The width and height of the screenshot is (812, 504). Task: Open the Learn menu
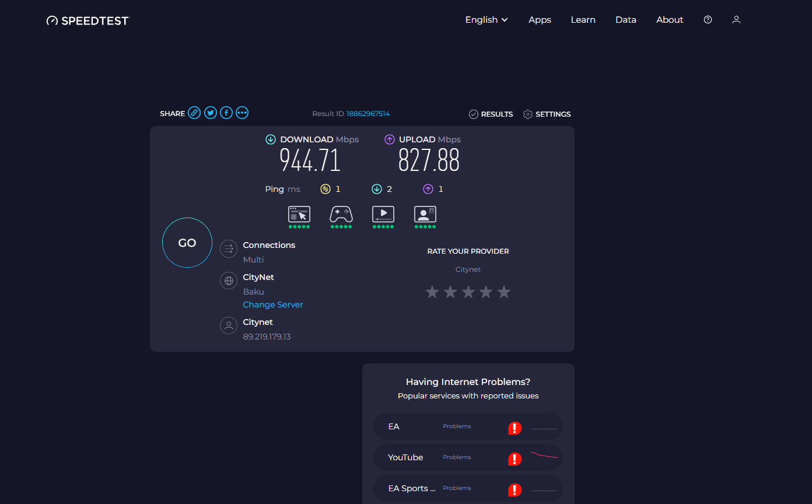(x=583, y=20)
